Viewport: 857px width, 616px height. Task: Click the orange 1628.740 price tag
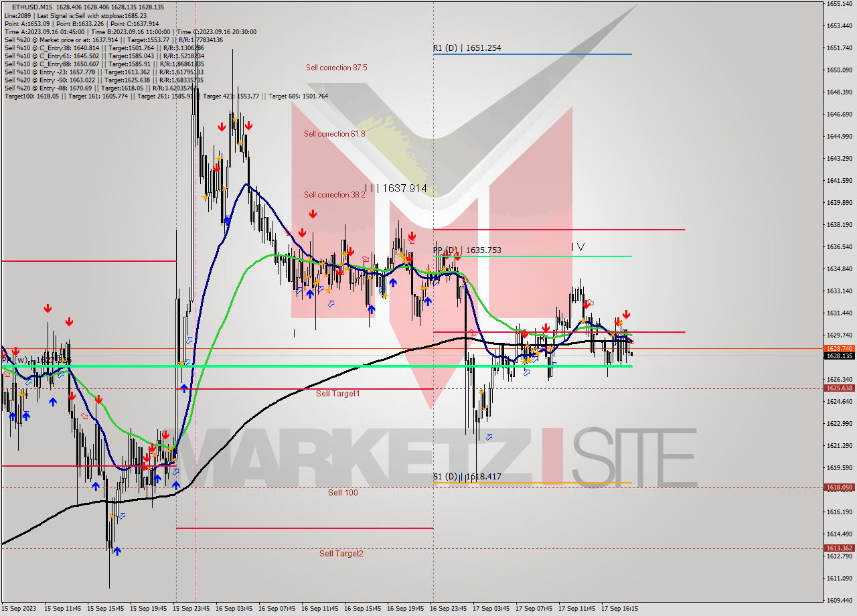[839, 349]
